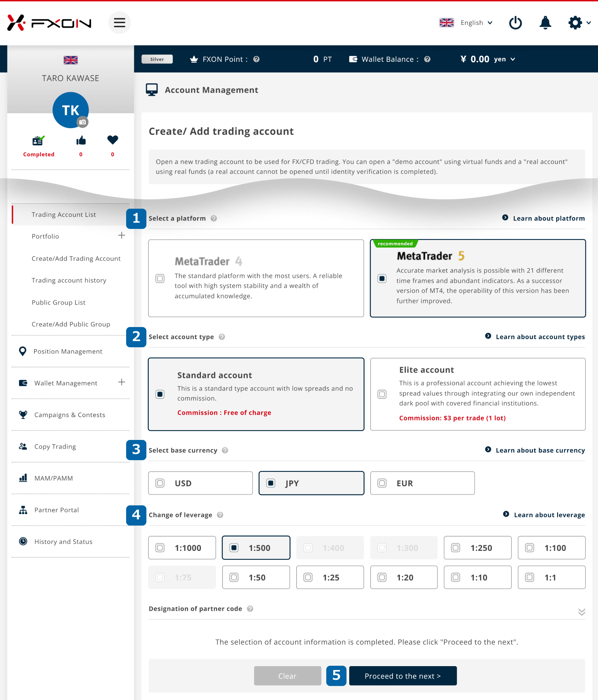
Task: Select JPY as base currency
Action: [x=311, y=483]
